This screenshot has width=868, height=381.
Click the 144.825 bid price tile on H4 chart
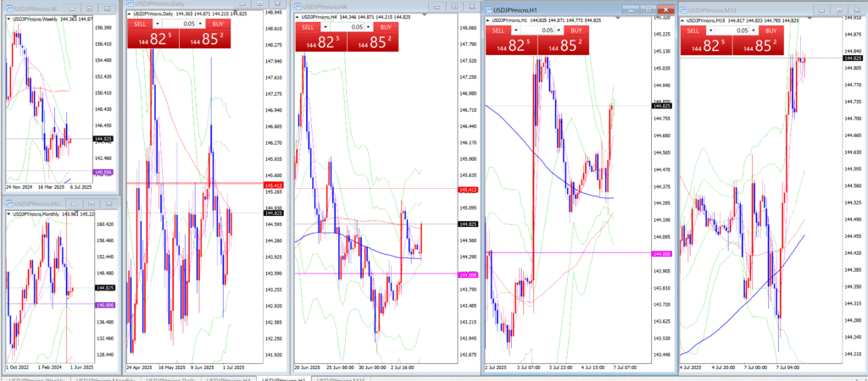[321, 41]
